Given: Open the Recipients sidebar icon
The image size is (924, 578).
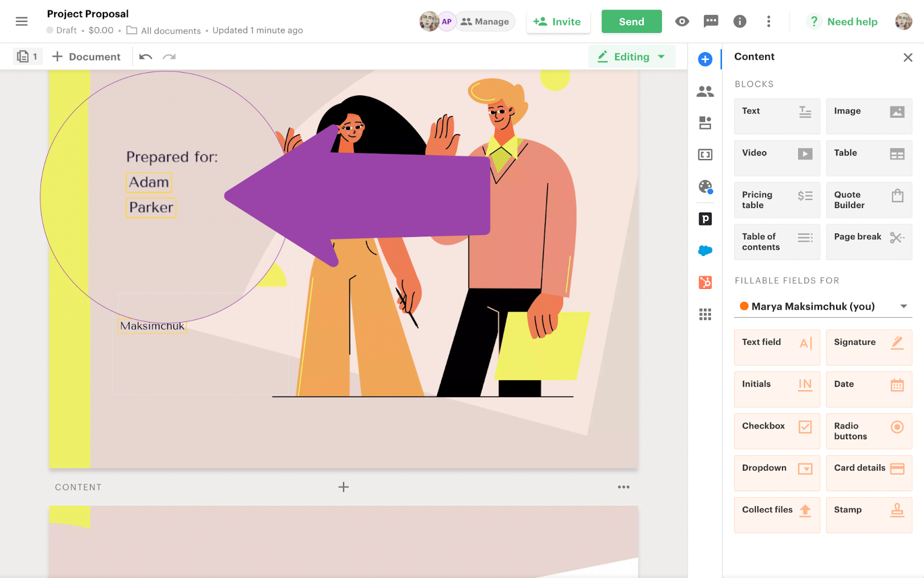Looking at the screenshot, I should (x=705, y=91).
